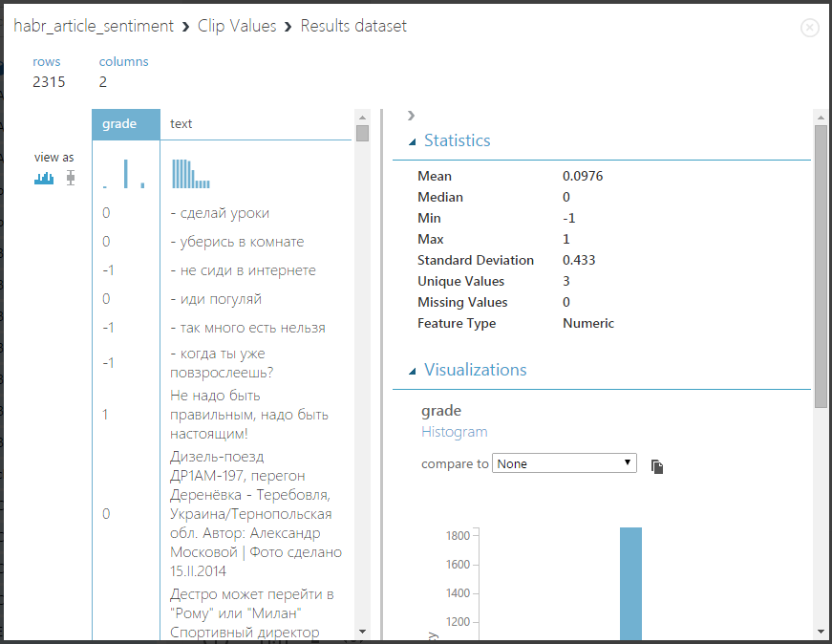Select row '- так много есть нельзя'
Image resolution: width=832 pixels, height=644 pixels.
(247, 328)
